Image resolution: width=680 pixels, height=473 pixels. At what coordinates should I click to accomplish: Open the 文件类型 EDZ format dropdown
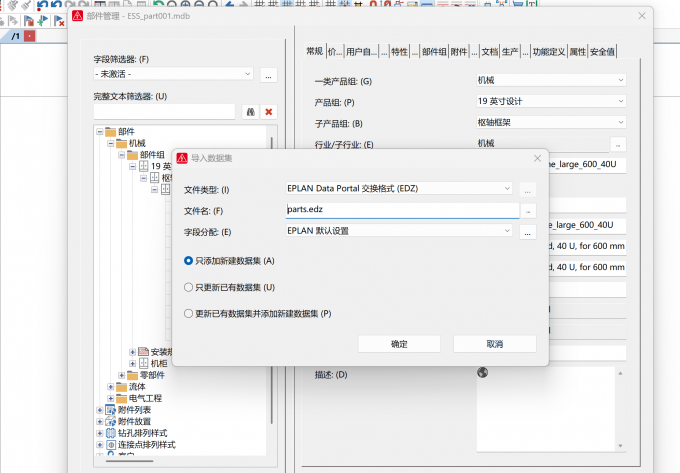point(399,189)
